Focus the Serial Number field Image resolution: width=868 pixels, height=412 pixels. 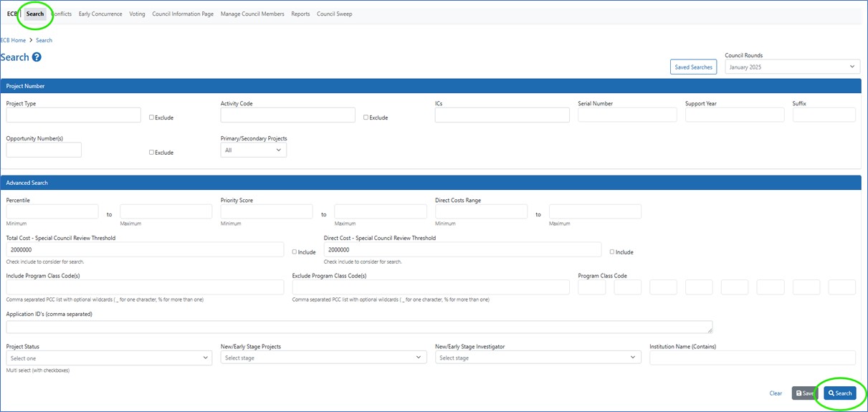click(627, 115)
